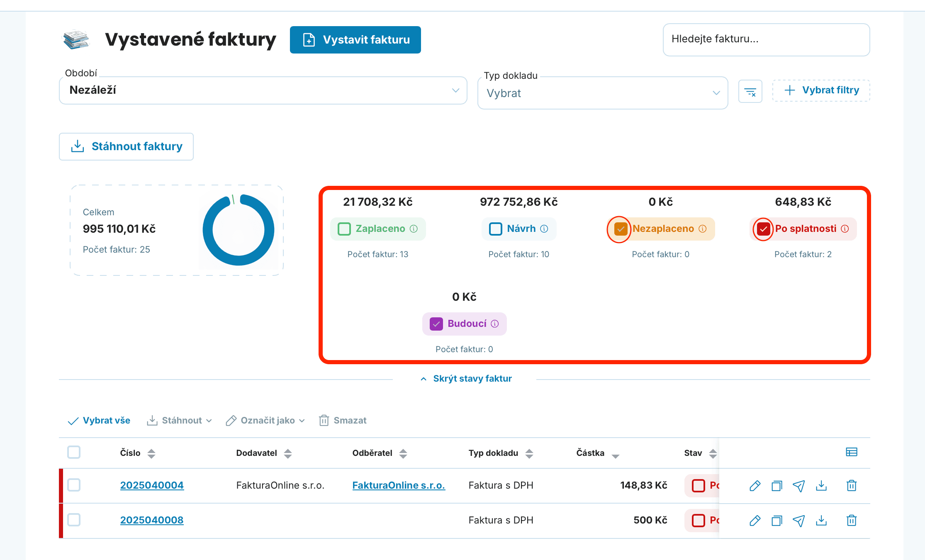Collapse statuses via Skrýt stavy faktur
The width and height of the screenshot is (925, 560).
[x=466, y=379]
